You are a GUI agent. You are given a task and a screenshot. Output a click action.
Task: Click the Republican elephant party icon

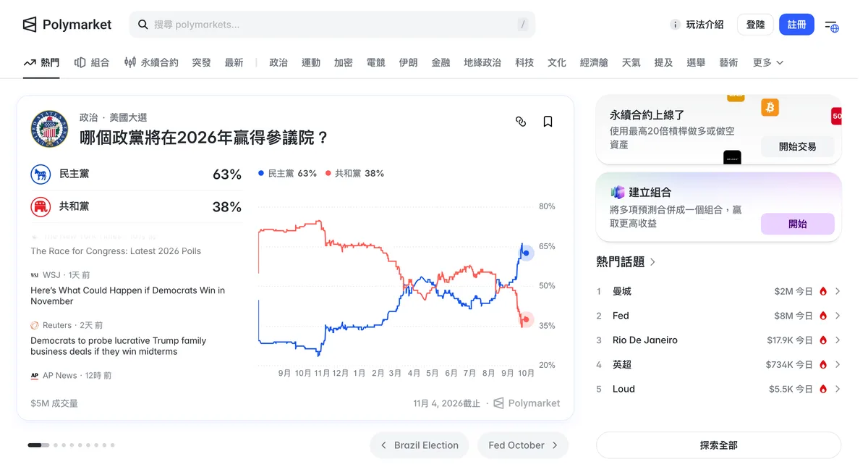click(41, 207)
